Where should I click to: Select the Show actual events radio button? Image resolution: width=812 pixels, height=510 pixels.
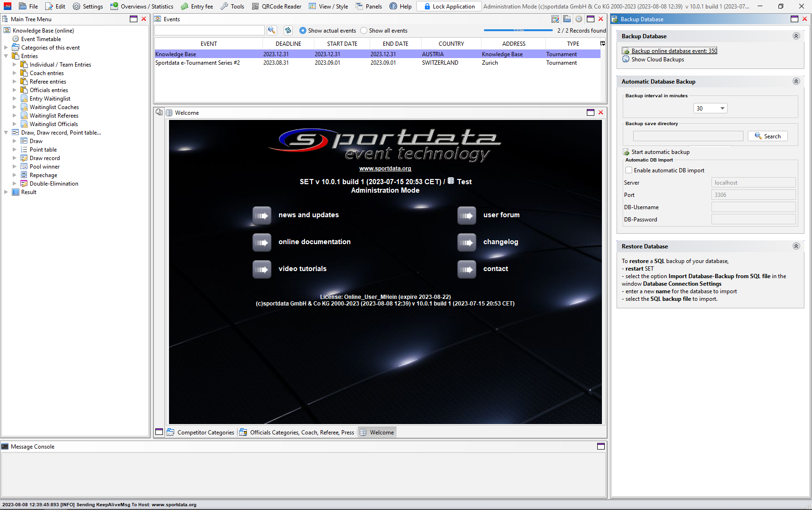click(x=303, y=31)
